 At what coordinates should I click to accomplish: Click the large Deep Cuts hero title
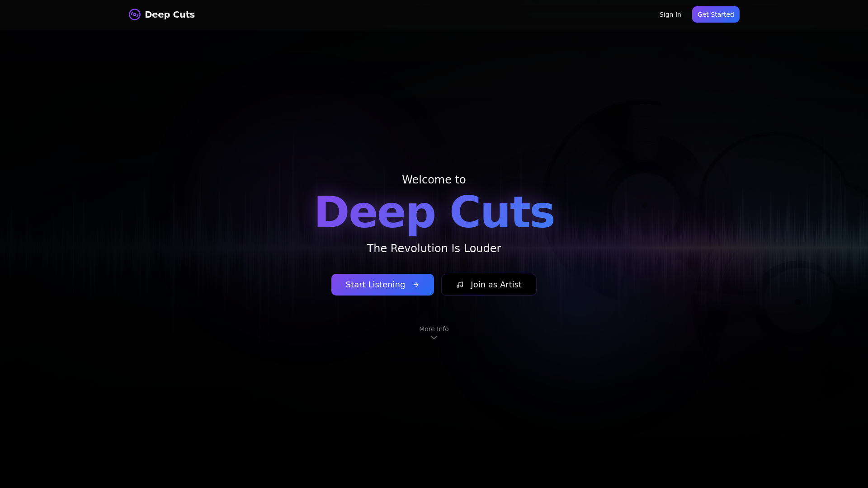coord(434,212)
